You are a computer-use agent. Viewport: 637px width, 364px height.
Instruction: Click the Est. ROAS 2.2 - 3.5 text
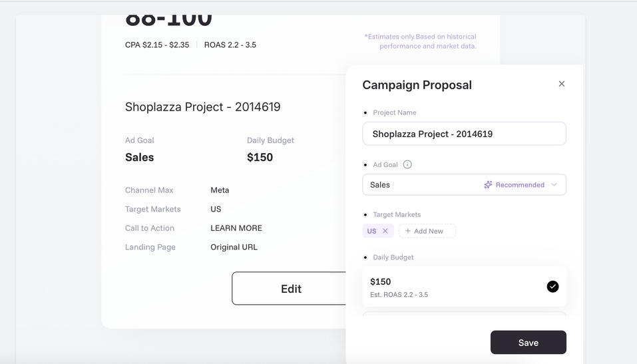click(x=399, y=295)
